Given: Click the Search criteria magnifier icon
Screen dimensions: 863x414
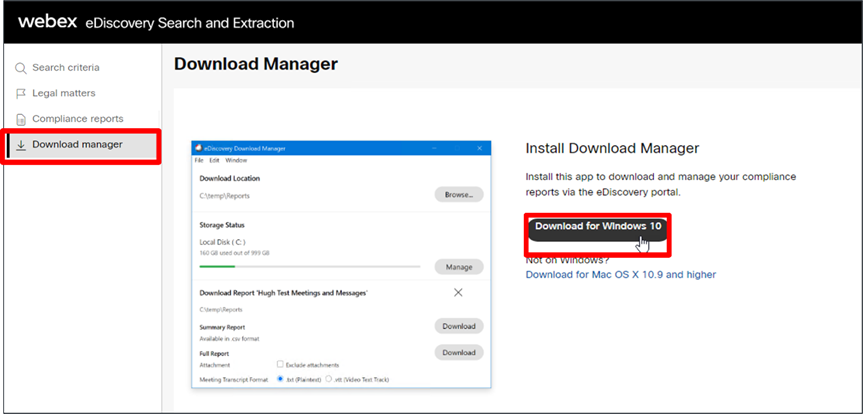Looking at the screenshot, I should [x=21, y=69].
